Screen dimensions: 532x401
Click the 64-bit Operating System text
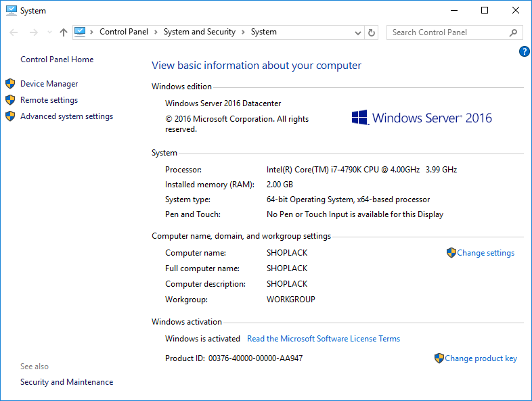[x=348, y=199]
